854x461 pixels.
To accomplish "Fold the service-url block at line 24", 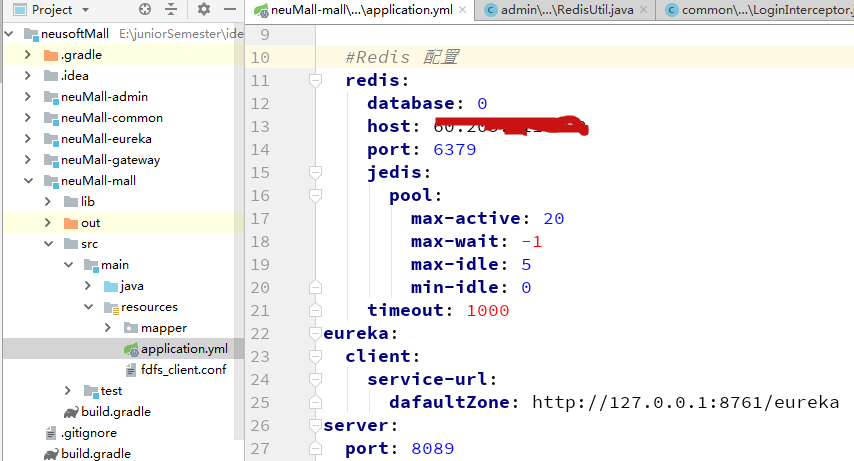I will 315,379.
